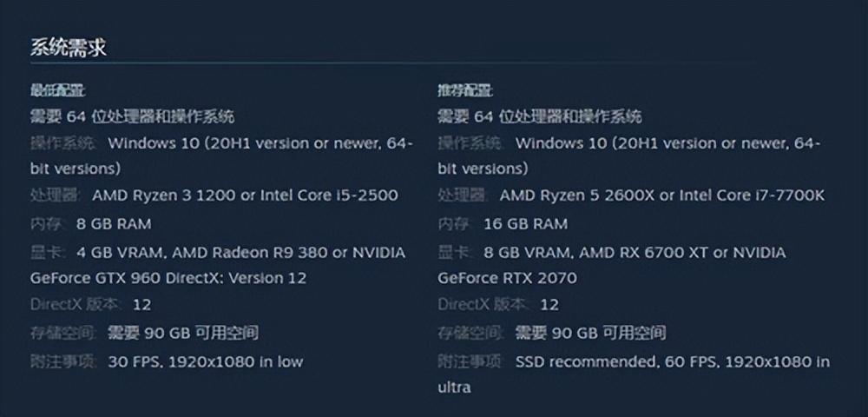Image resolution: width=868 pixels, height=417 pixels.
Task: Click recommended 需要 90 GB 可用空间 line
Action: (x=551, y=334)
